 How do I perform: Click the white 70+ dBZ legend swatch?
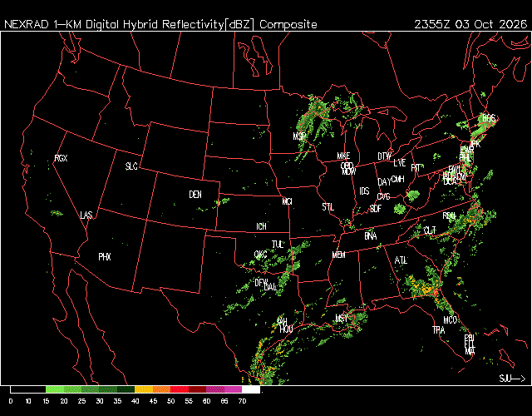(x=251, y=389)
